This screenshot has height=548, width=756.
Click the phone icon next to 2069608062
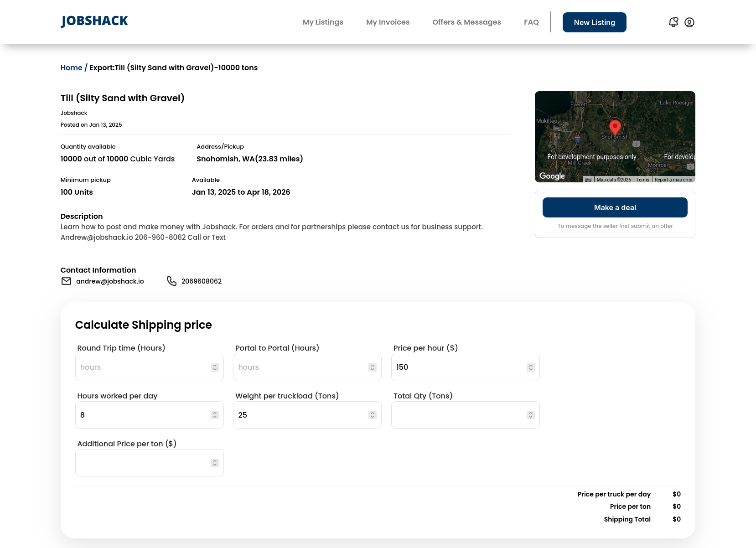[171, 281]
